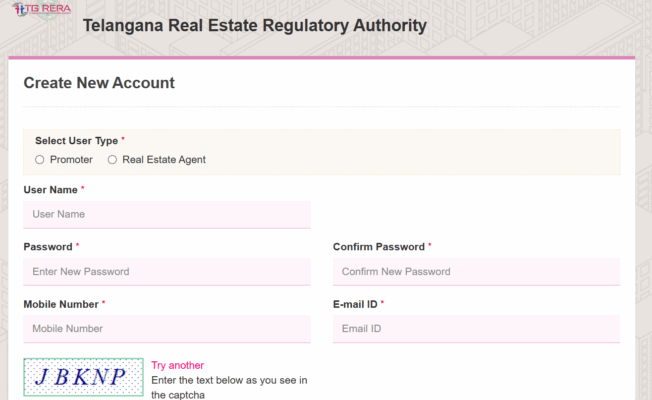This screenshot has height=400, width=652.
Task: Click the Promoter label text
Action: [x=71, y=159]
